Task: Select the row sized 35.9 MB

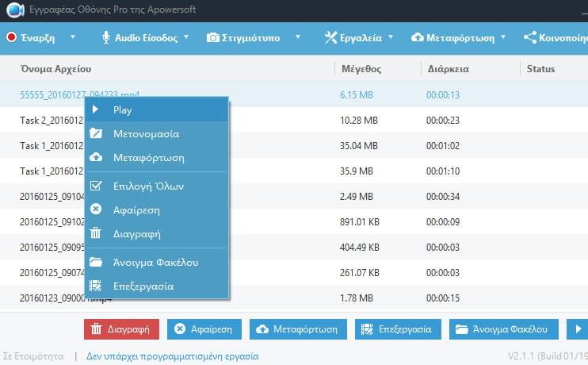Action: coord(294,171)
